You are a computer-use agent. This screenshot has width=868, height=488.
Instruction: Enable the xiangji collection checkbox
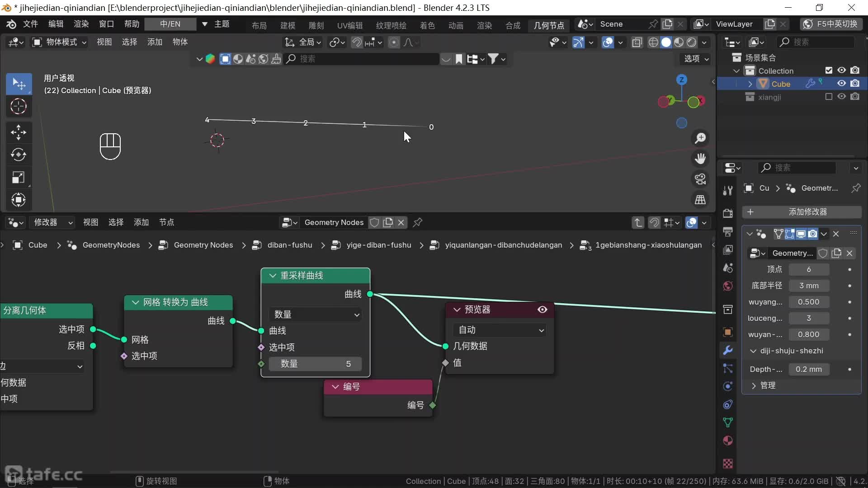click(828, 97)
